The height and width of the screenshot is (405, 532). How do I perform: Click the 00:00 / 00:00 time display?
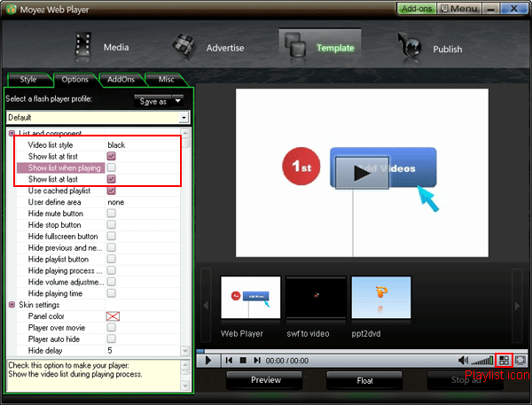tap(287, 361)
